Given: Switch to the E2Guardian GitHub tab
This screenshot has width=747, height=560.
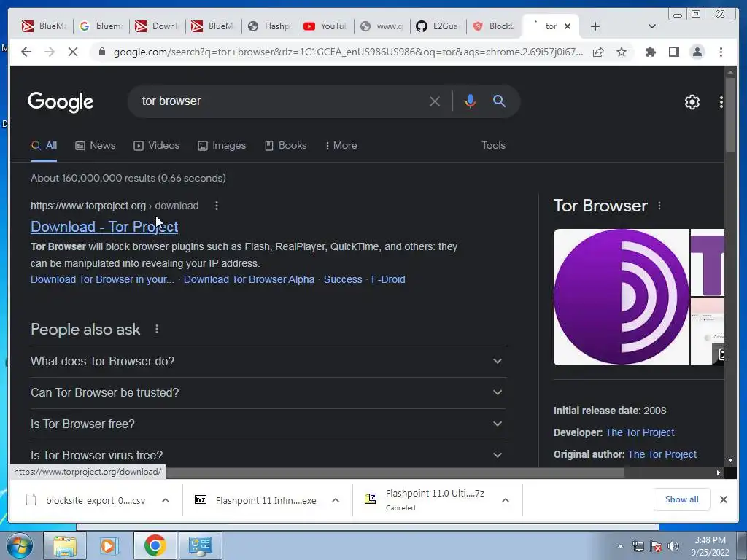Looking at the screenshot, I should pos(438,26).
